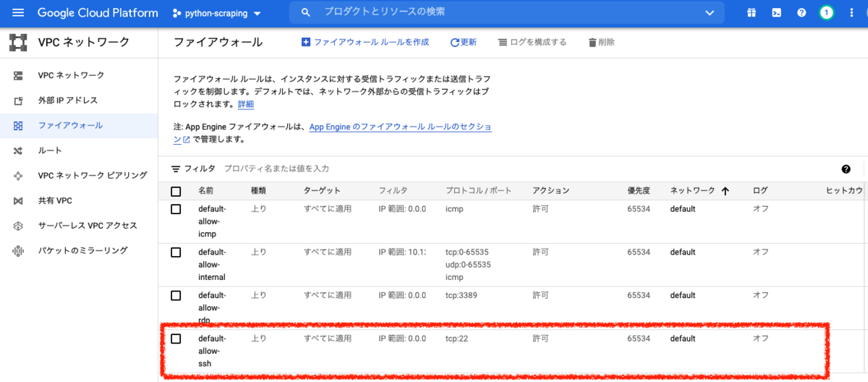Image resolution: width=868 pixels, height=382 pixels.
Task: Check the default-allow-internal row checkbox
Action: (176, 252)
